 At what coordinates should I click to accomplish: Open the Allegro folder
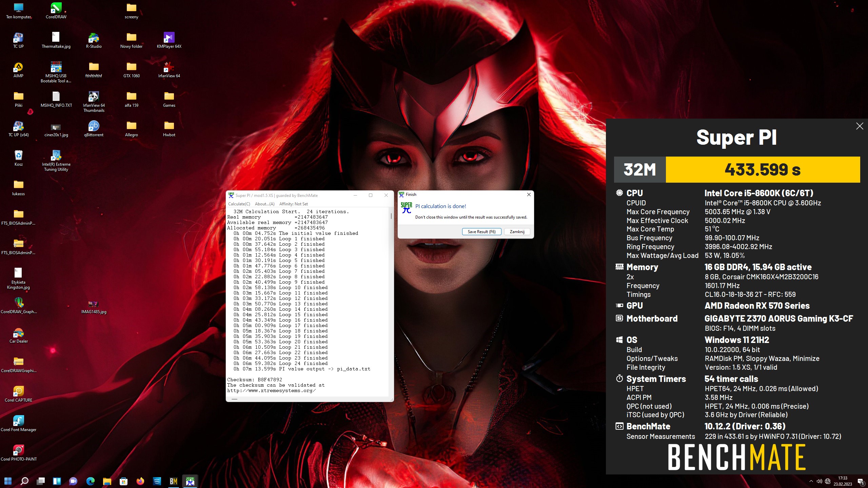pos(131,128)
